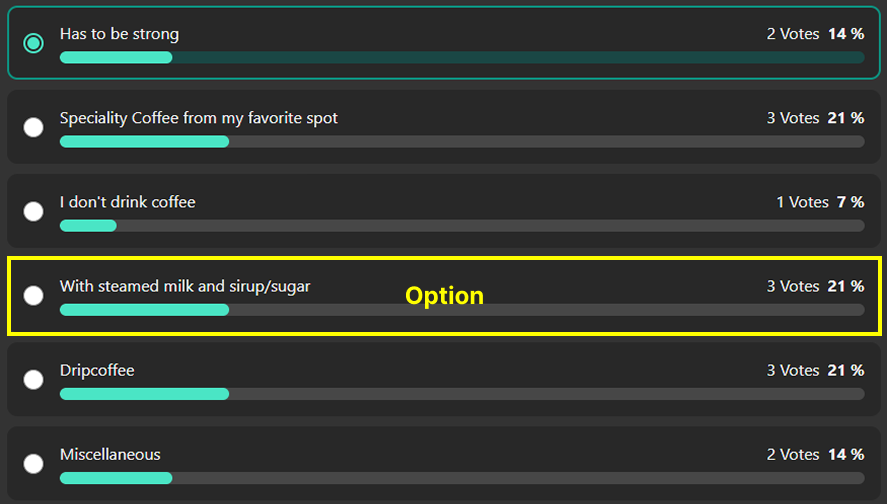Click the Miscellaneous results progress bar
This screenshot has width=887, height=504.
[x=461, y=478]
